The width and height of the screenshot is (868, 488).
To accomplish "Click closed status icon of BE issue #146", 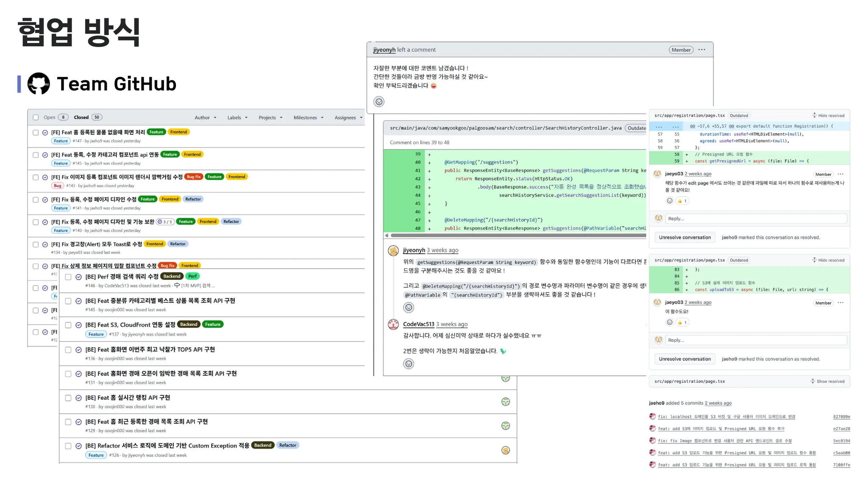I will click(x=78, y=277).
